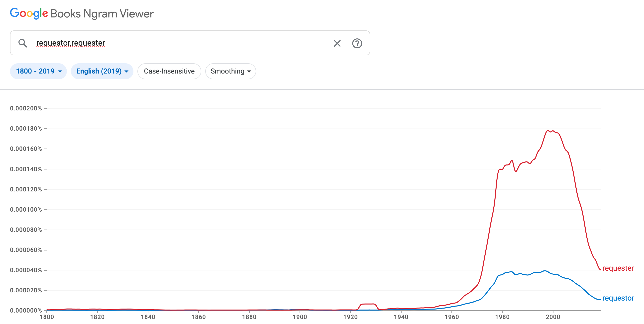Open the help question mark icon
The image size is (644, 324).
tap(357, 43)
